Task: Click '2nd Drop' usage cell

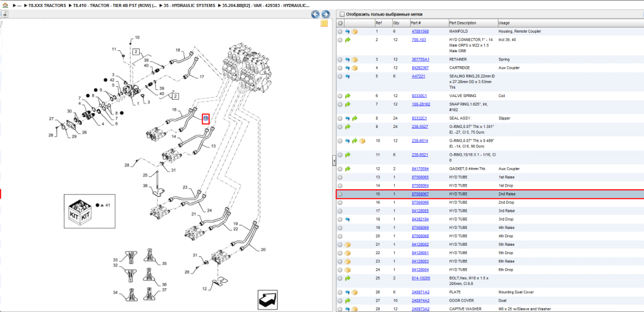Action: (x=506, y=203)
